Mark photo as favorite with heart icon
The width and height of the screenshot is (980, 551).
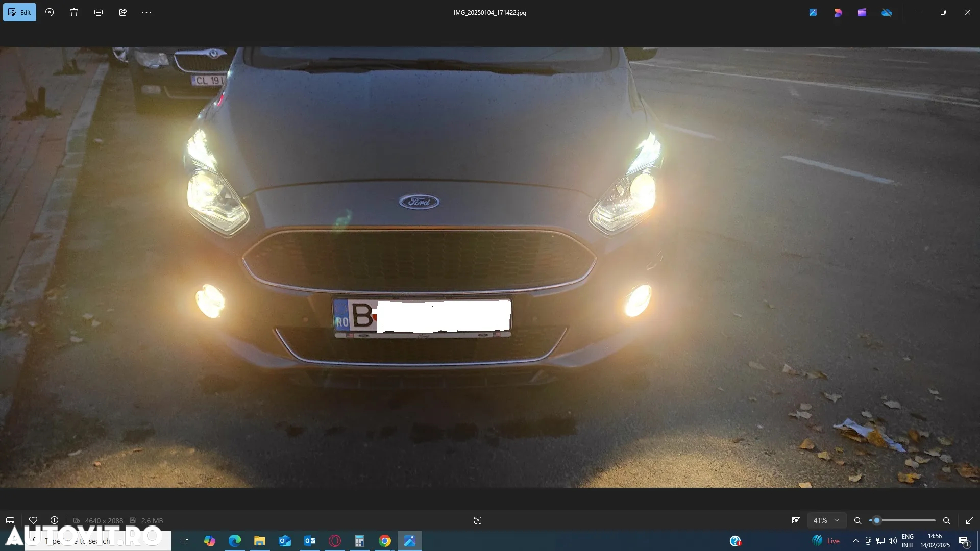[x=33, y=520]
